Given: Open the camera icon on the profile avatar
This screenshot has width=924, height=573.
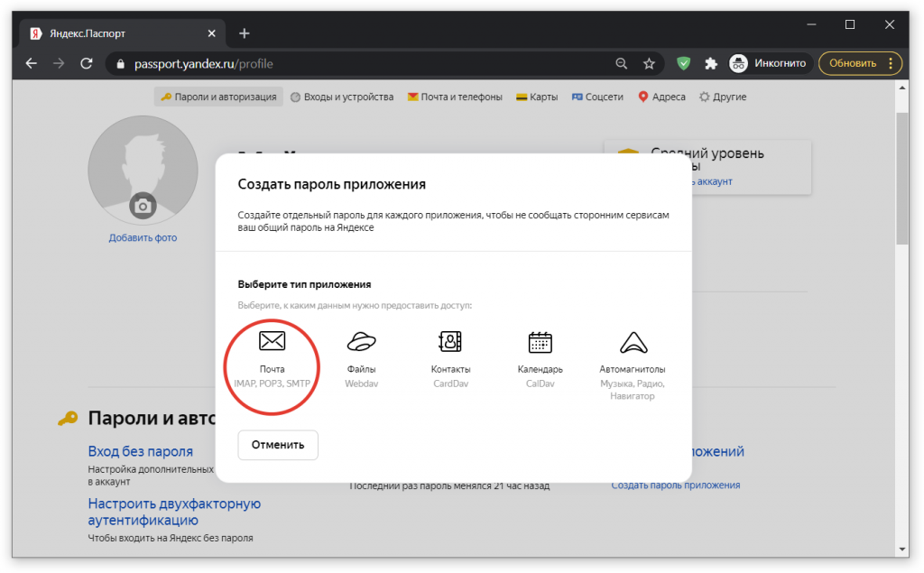Looking at the screenshot, I should point(143,206).
